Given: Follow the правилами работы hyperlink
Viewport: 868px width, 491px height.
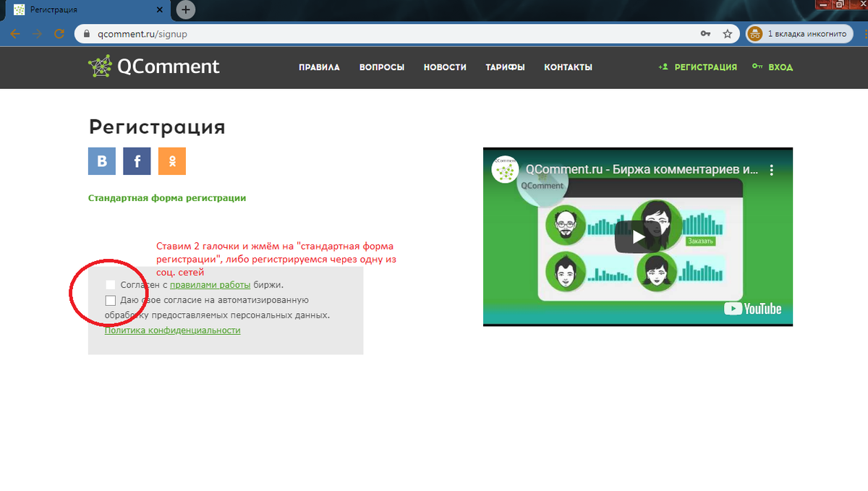Looking at the screenshot, I should [210, 284].
